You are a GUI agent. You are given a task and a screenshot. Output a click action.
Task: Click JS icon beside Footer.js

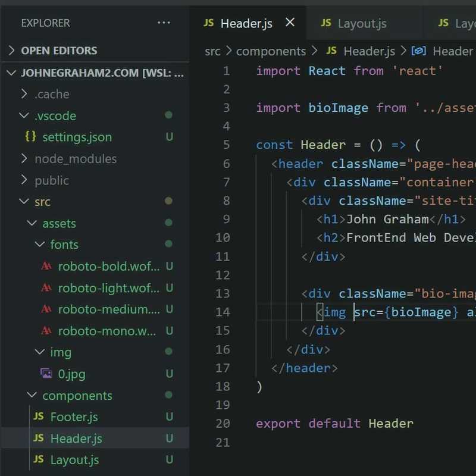pos(39,416)
